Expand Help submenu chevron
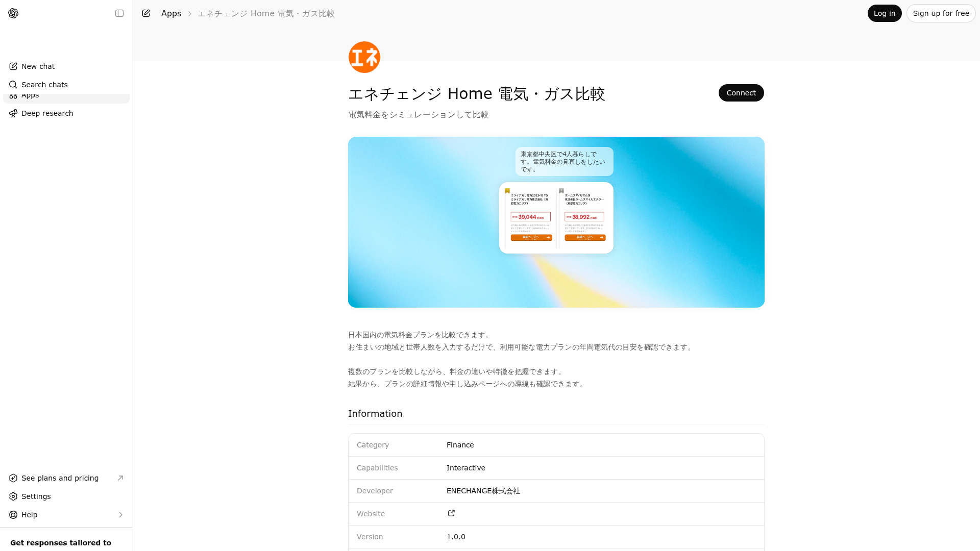 click(120, 515)
